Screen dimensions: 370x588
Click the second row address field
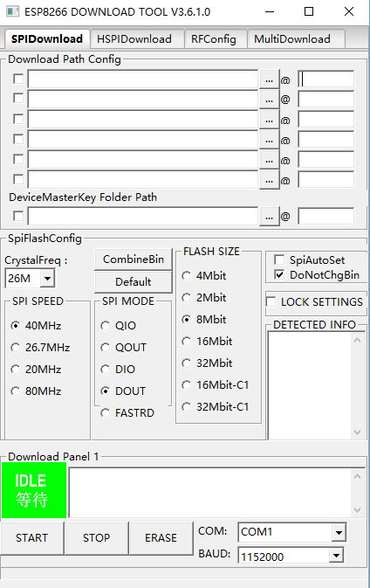[x=325, y=100]
